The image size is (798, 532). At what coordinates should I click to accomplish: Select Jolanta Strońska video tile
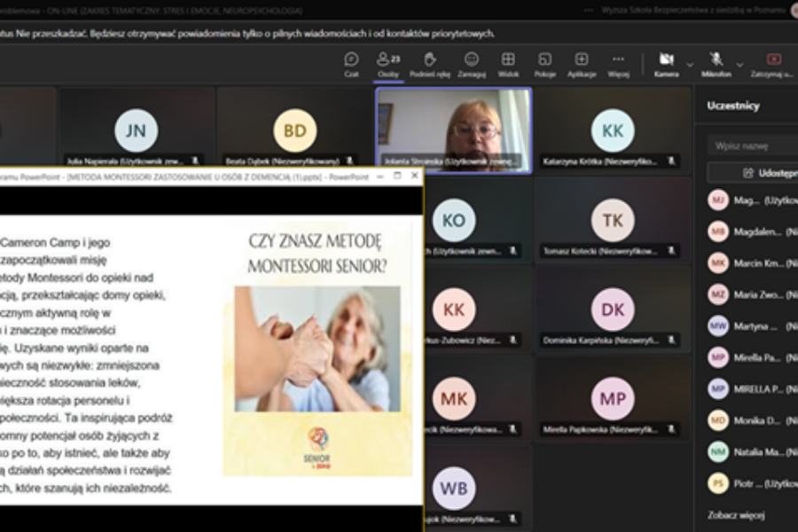pyautogui.click(x=454, y=130)
